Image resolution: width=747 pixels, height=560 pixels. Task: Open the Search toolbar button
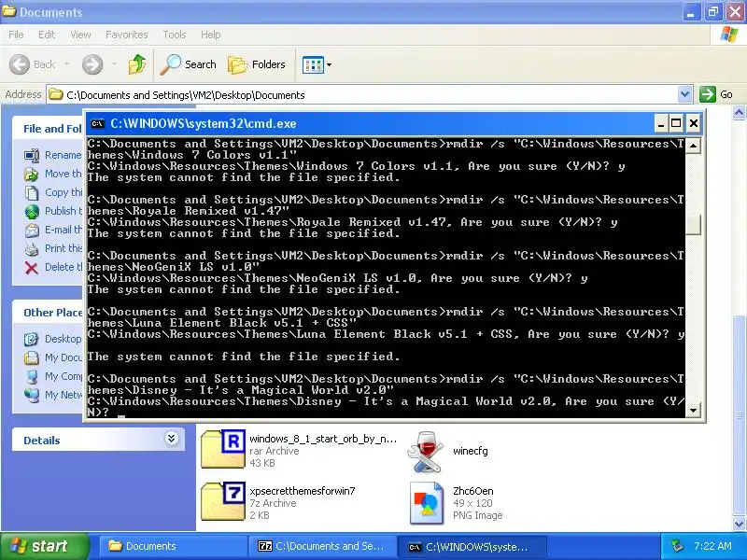pyautogui.click(x=188, y=64)
